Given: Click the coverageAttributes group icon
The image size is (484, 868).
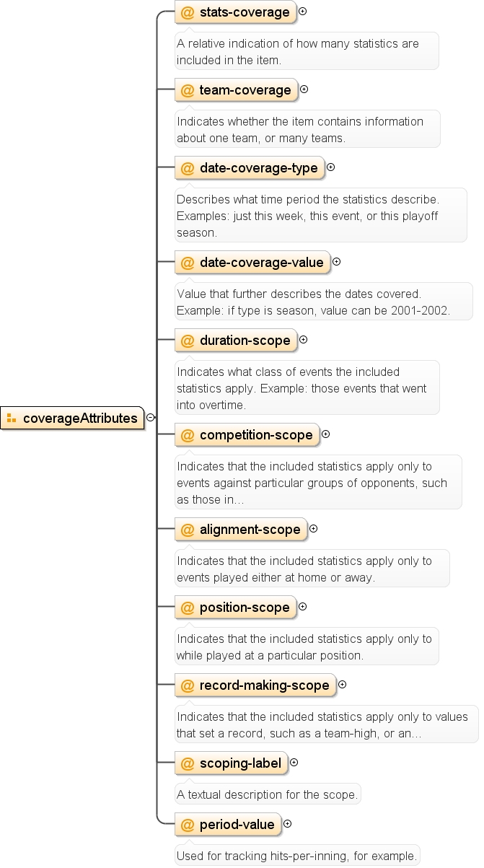Looking at the screenshot, I should coord(12,418).
